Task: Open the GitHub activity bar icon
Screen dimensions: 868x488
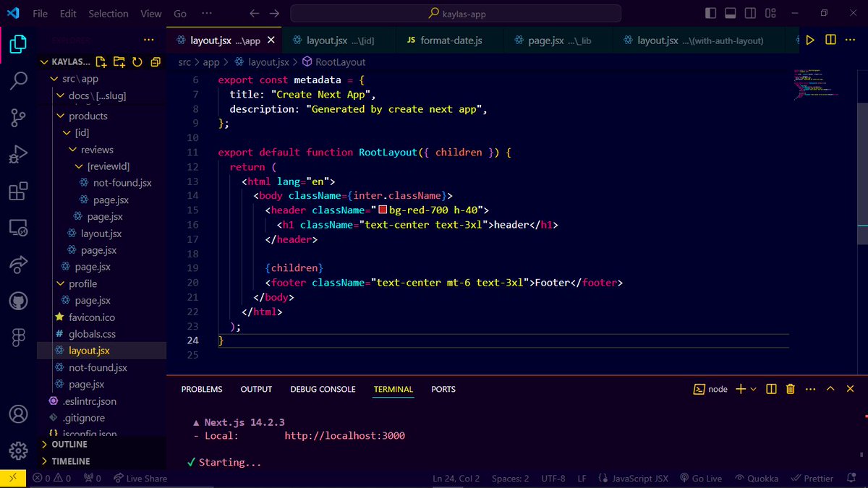Action: [18, 301]
